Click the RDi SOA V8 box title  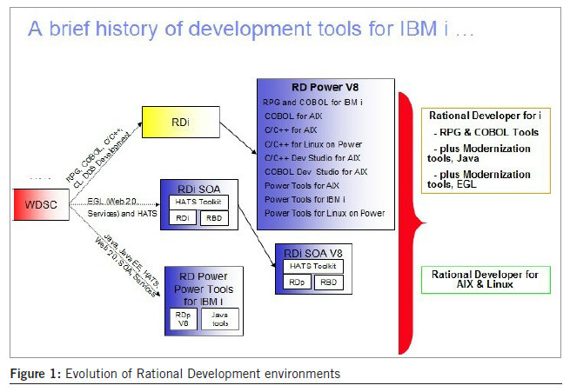point(313,253)
